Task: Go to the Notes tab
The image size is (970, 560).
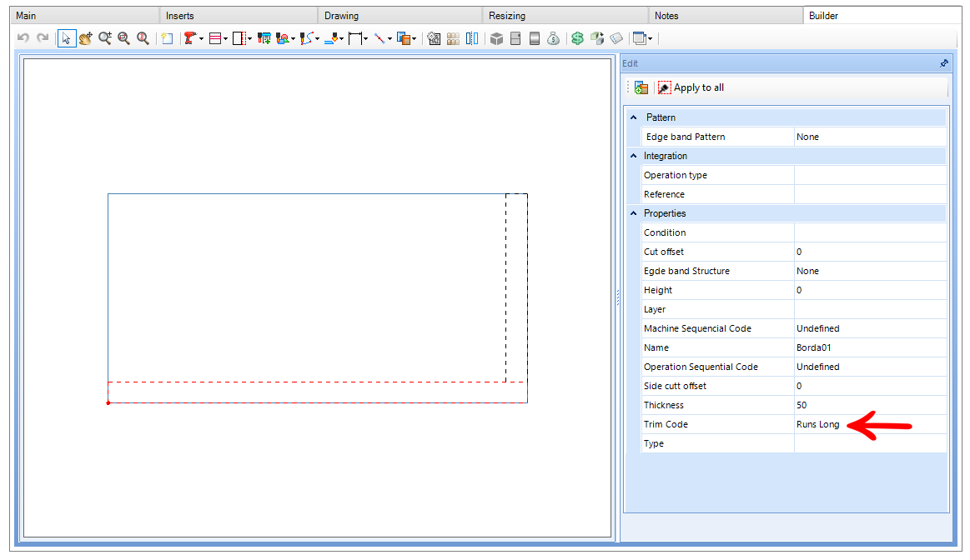Action: coord(725,16)
